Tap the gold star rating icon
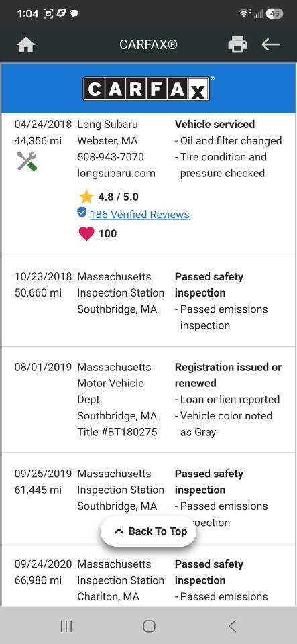Viewport: 297px width, 644px height. point(86,197)
